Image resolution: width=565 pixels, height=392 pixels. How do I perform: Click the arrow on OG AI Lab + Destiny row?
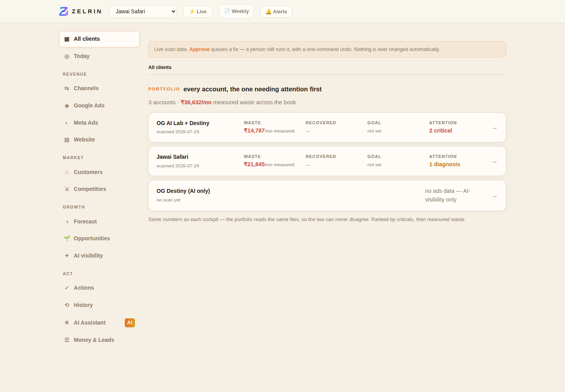[494, 128]
